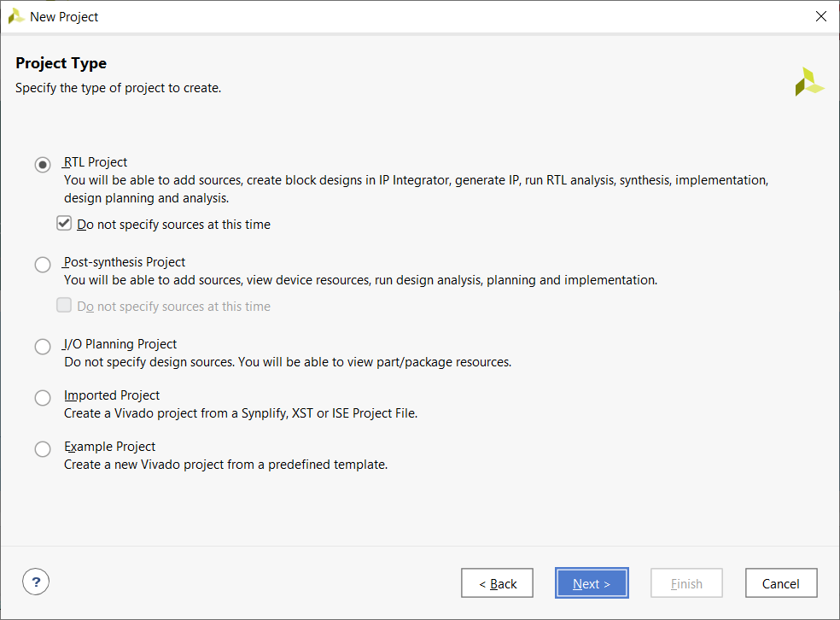Click the 'Post-synthesis Project' label text
This screenshot has width=840, height=620.
125,262
